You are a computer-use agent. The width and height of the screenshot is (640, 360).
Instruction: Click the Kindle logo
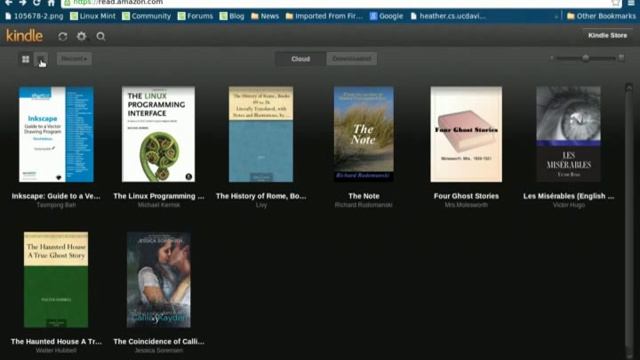coord(24,36)
